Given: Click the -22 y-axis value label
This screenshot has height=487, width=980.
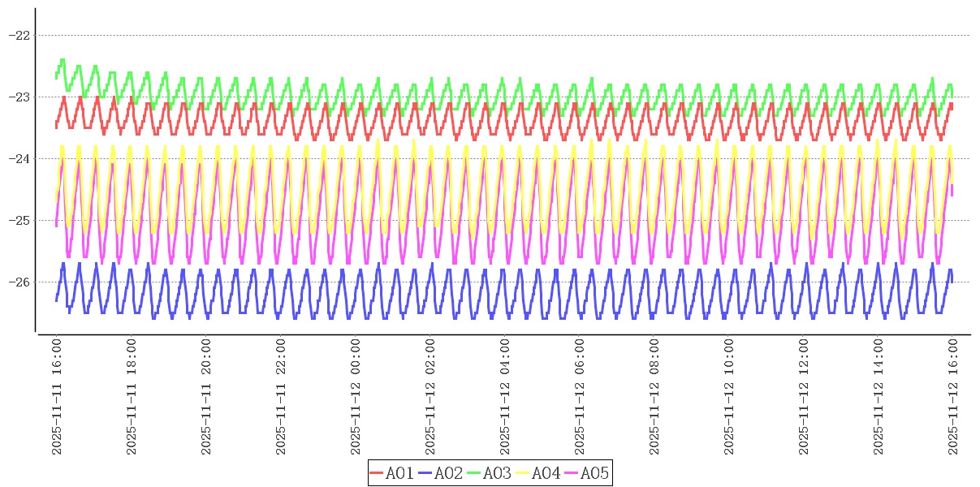Looking at the screenshot, I should coord(19,35).
